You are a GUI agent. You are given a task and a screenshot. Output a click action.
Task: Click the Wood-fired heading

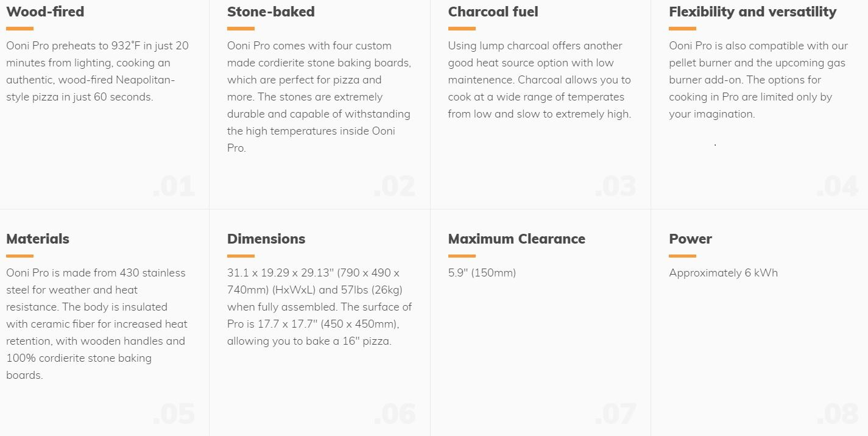point(45,12)
